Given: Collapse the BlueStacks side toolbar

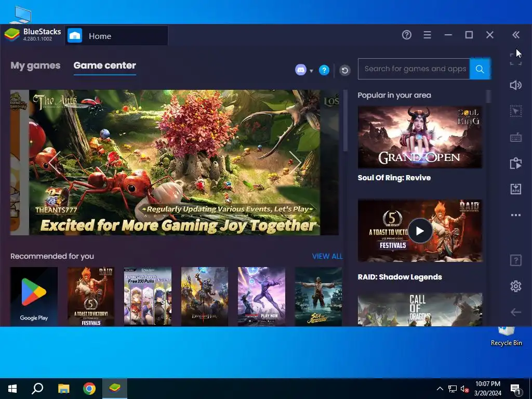Looking at the screenshot, I should point(516,35).
